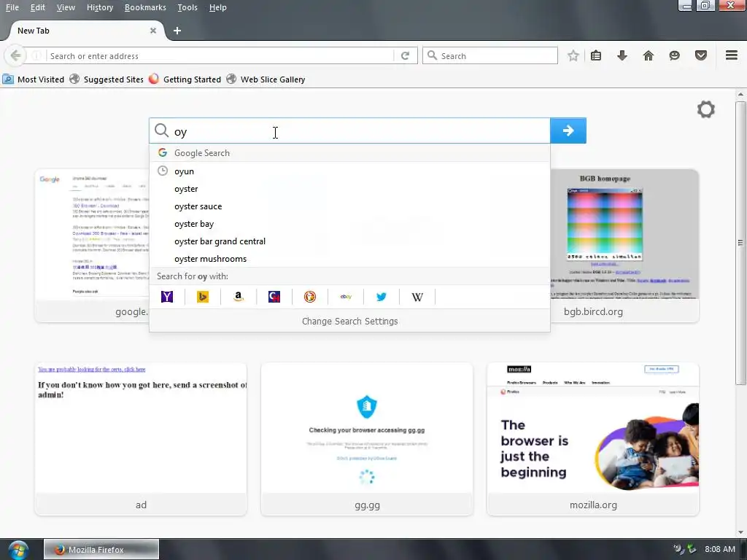Search with eBay engine icon
The image size is (747, 560).
[346, 297]
